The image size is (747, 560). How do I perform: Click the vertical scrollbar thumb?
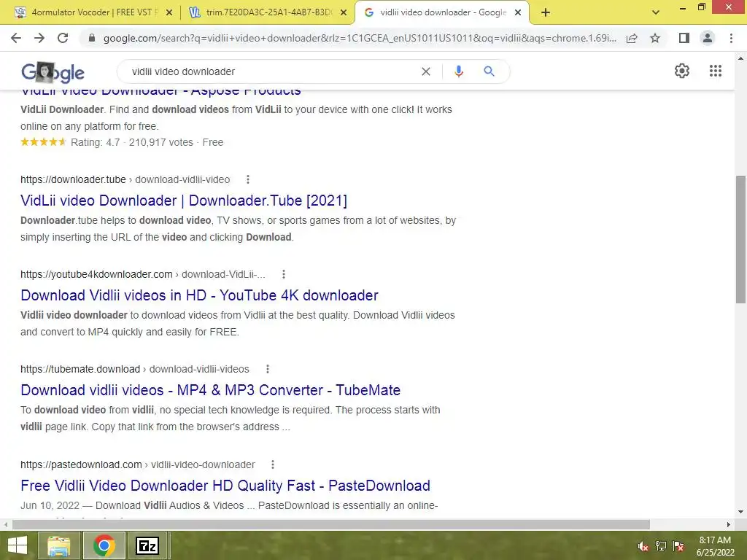740,239
